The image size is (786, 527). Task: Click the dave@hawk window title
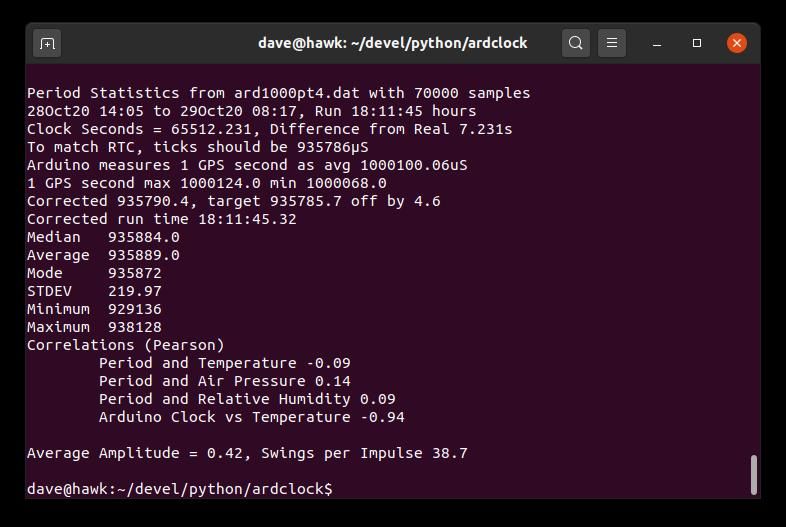[x=392, y=43]
